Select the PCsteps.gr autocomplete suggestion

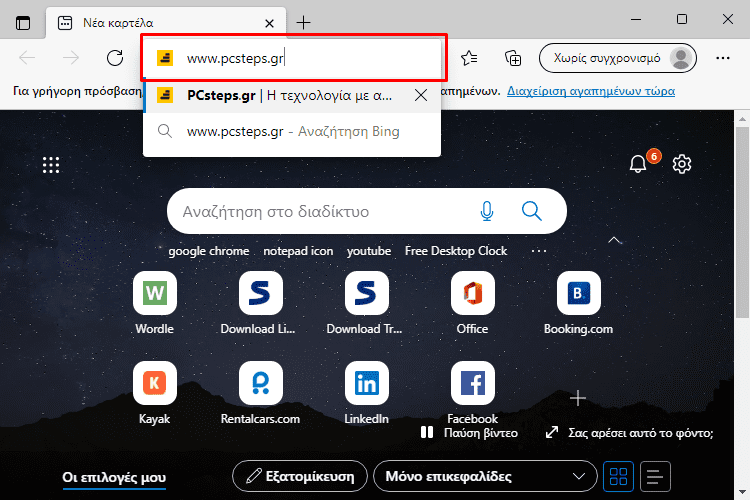tap(292, 95)
